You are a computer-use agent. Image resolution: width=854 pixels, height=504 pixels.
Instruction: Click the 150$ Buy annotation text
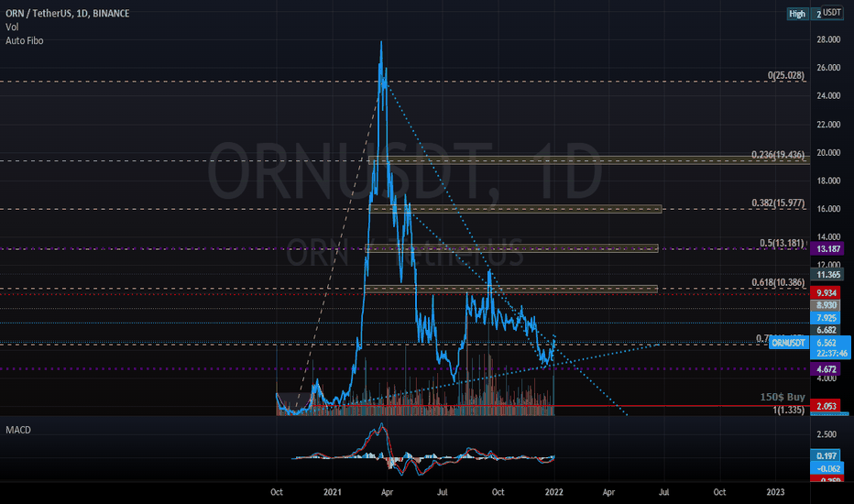[783, 397]
